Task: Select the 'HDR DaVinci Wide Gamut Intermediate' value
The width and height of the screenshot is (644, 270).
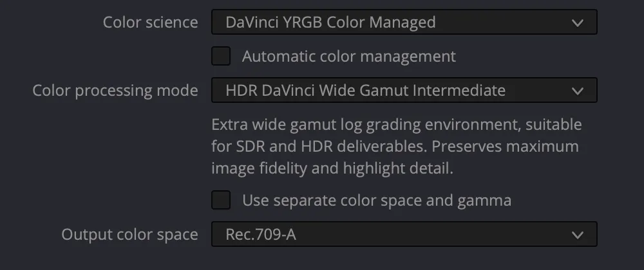Action: 365,91
